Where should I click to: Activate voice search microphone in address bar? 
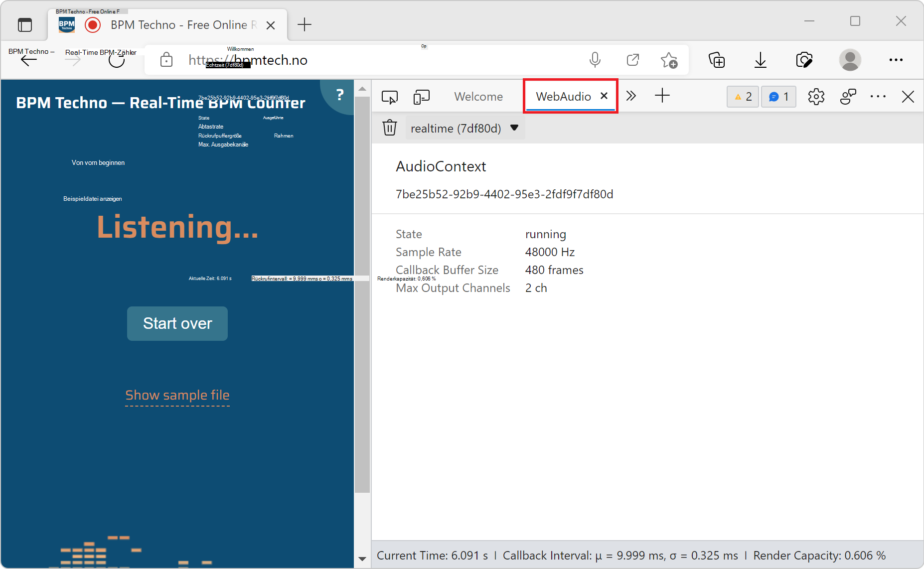click(595, 60)
